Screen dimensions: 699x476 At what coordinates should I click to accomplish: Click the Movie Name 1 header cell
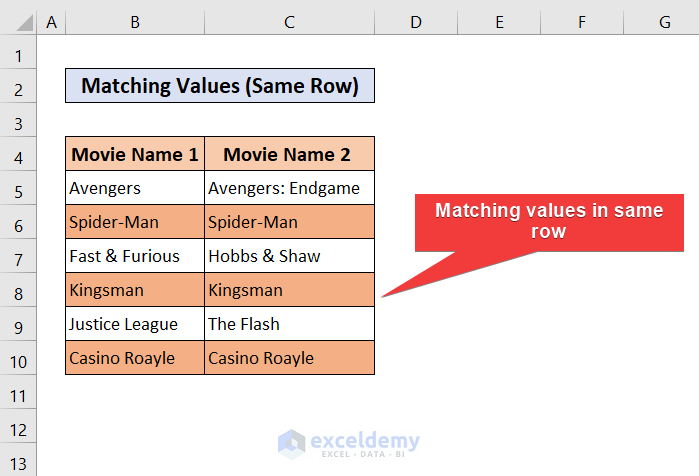(x=135, y=154)
